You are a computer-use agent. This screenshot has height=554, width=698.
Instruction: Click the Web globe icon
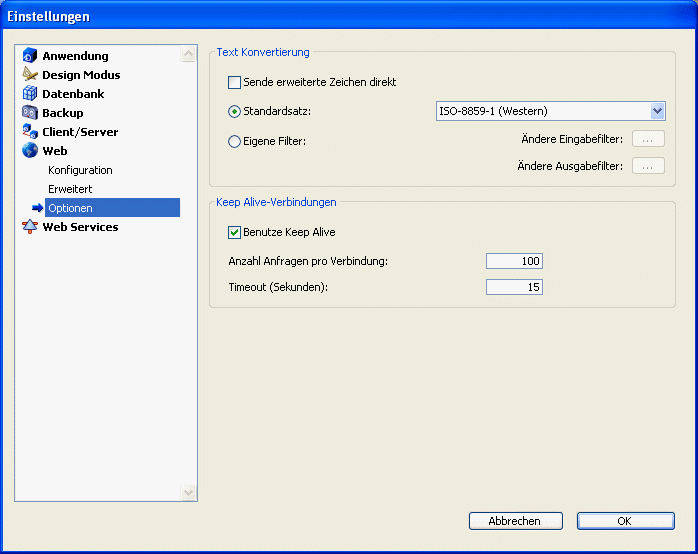click(30, 151)
